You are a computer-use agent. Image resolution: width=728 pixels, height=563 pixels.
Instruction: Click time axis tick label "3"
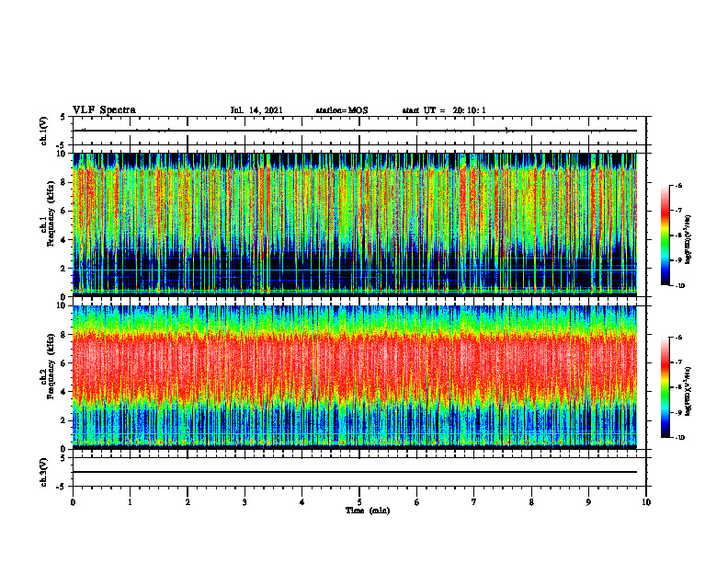(x=245, y=502)
